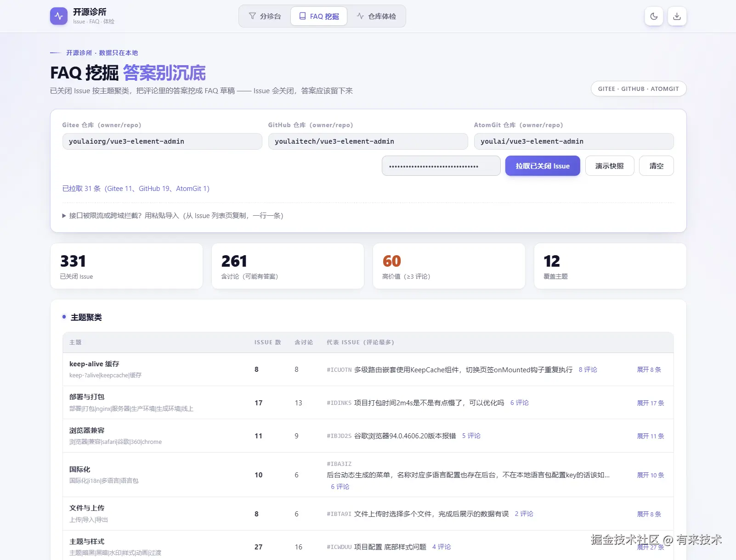Click the download export icon button

(x=677, y=16)
